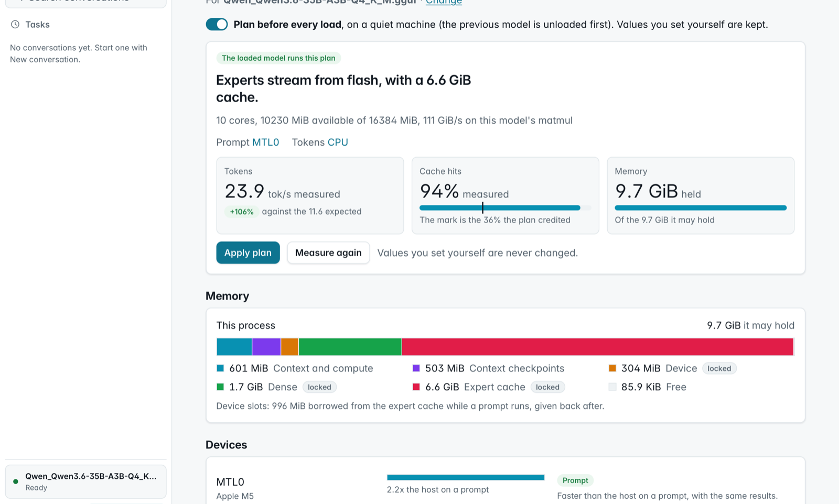The height and width of the screenshot is (504, 839).
Task: Click the 23.9 tok/s measured value
Action: (282, 192)
